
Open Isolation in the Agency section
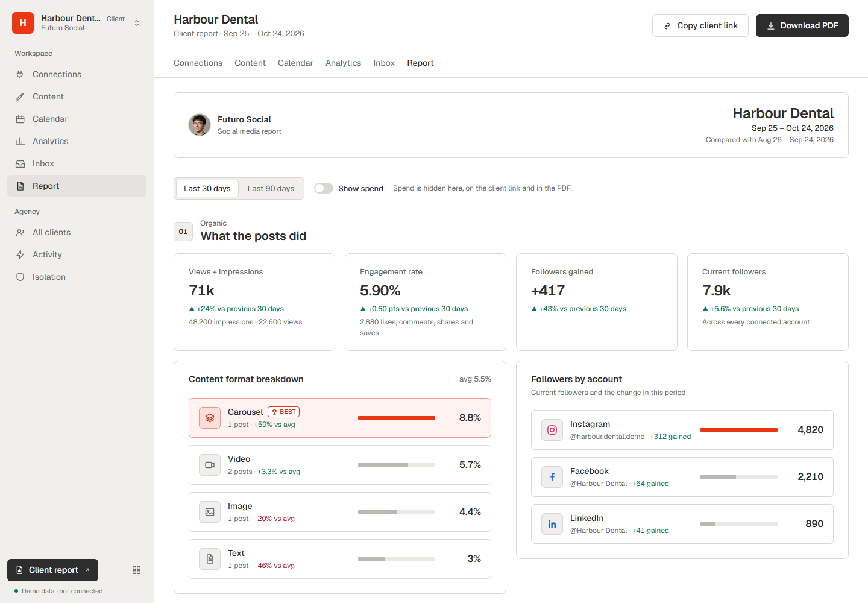[x=77, y=277]
